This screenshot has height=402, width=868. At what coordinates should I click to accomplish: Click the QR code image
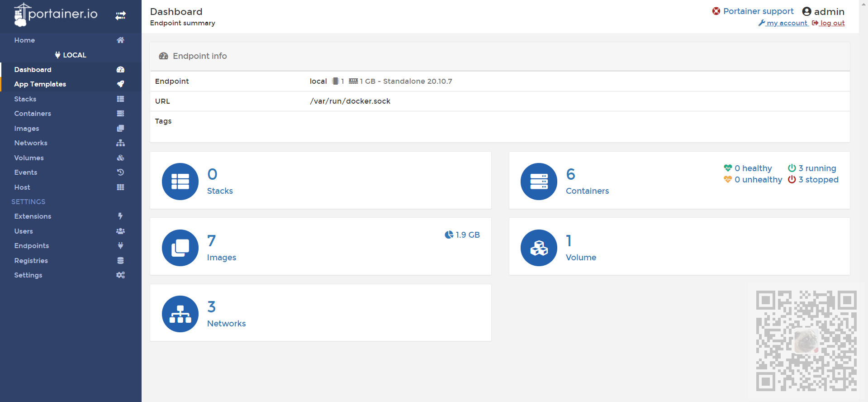click(x=806, y=340)
